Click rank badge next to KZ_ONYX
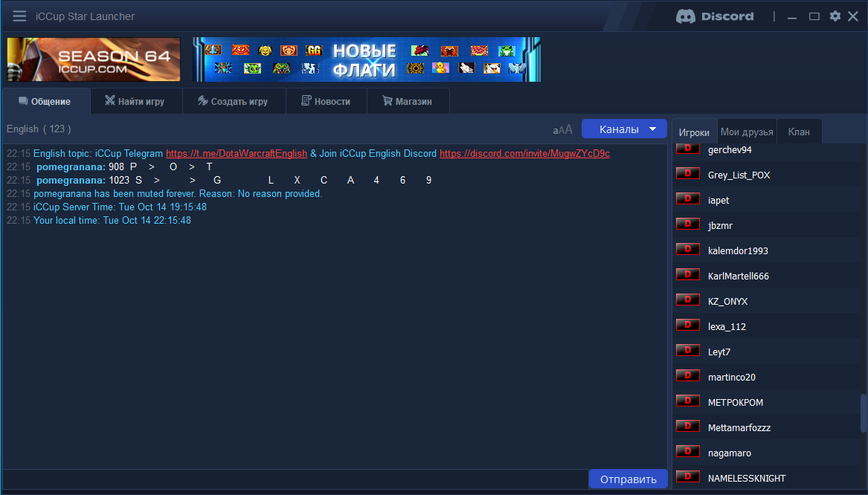Image resolution: width=868 pixels, height=495 pixels. tap(688, 300)
